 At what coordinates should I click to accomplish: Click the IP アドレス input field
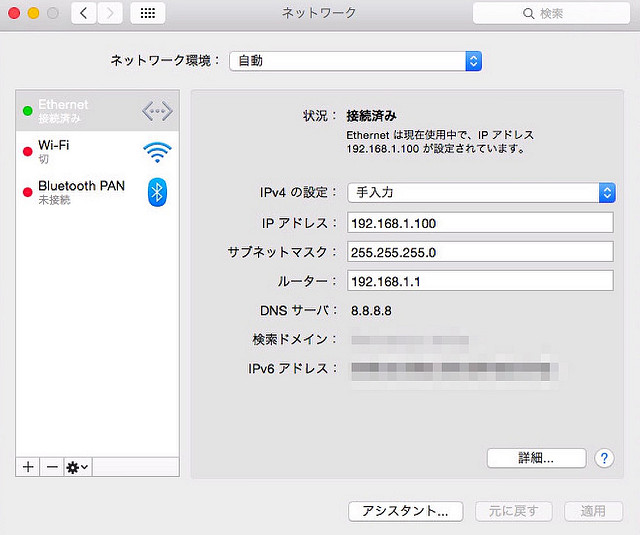pos(480,223)
